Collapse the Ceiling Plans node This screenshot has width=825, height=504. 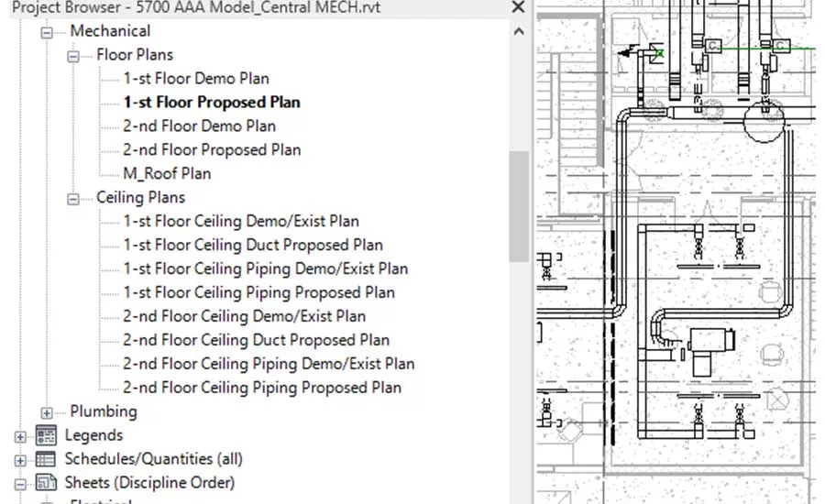[x=73, y=199]
